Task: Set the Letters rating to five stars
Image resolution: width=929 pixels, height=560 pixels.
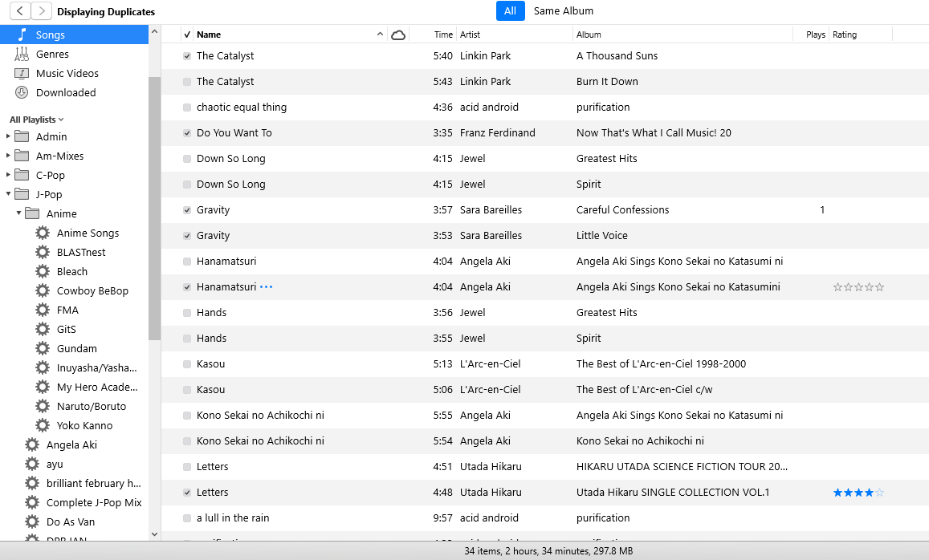Action: [879, 493]
